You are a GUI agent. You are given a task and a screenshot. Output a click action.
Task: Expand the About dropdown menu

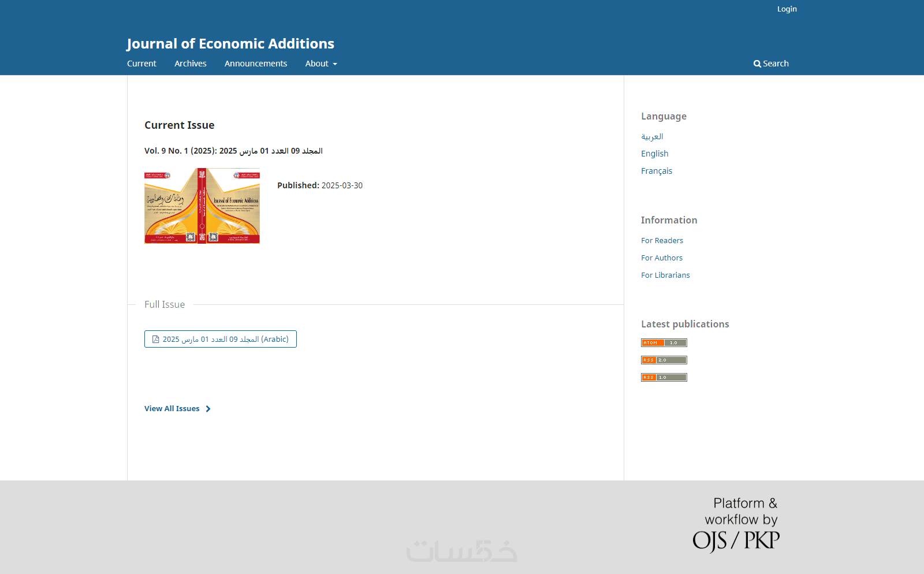(x=321, y=64)
